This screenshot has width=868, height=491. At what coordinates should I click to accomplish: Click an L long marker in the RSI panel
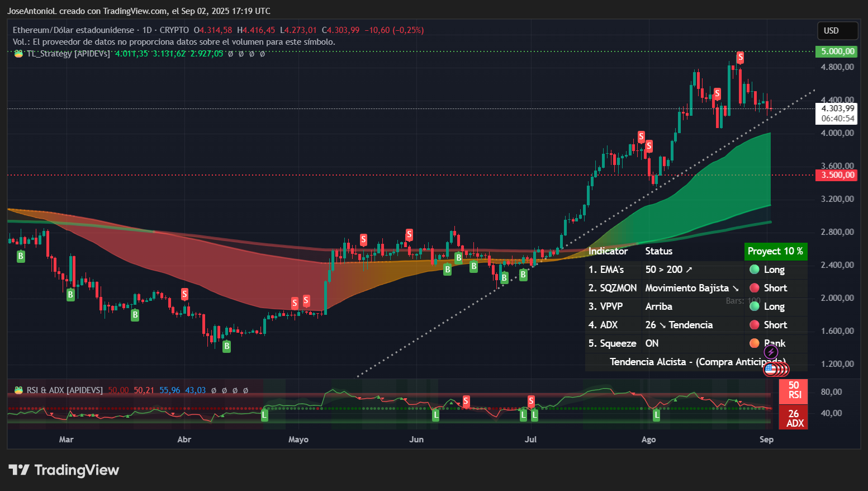coord(264,416)
